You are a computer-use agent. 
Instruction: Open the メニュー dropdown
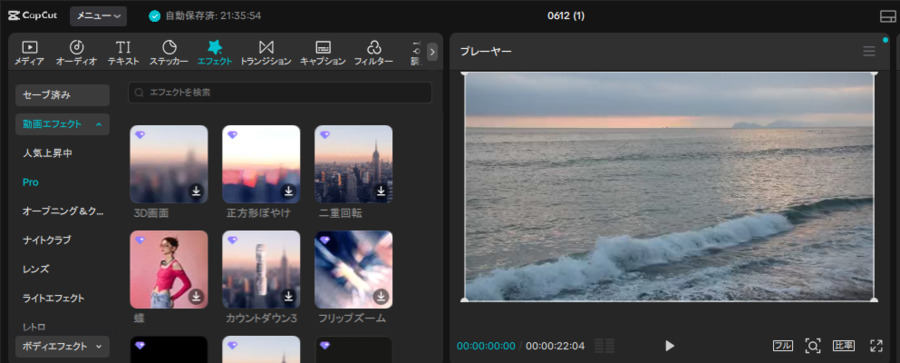[98, 16]
